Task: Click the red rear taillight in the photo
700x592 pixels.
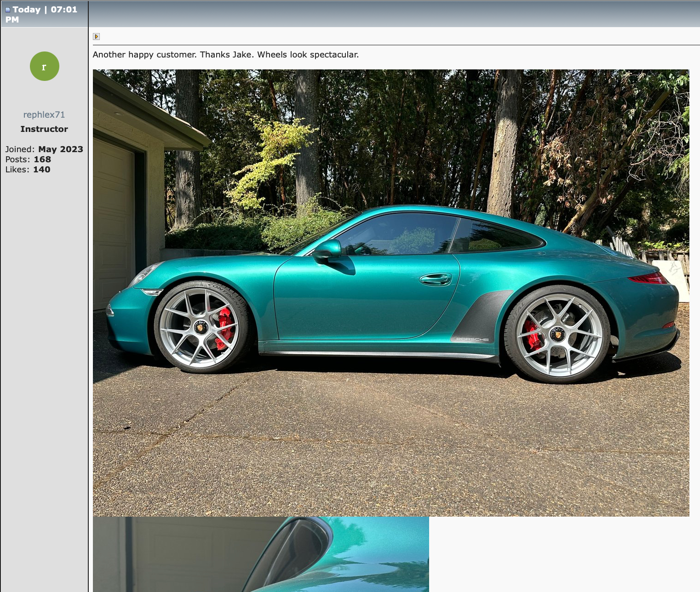Action: pyautogui.click(x=648, y=278)
